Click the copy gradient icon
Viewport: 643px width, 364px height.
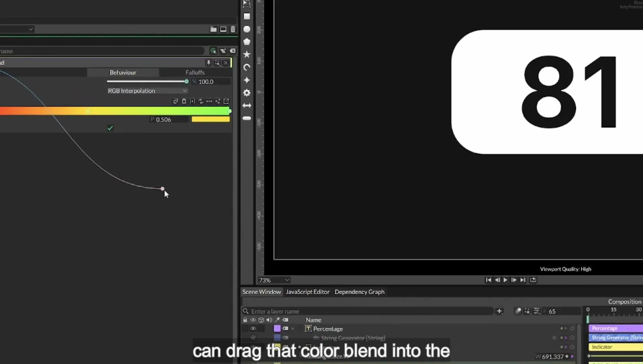coord(175,101)
